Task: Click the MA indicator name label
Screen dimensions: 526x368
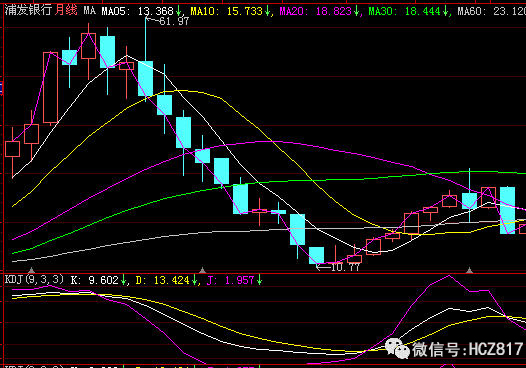Action: tap(90, 10)
